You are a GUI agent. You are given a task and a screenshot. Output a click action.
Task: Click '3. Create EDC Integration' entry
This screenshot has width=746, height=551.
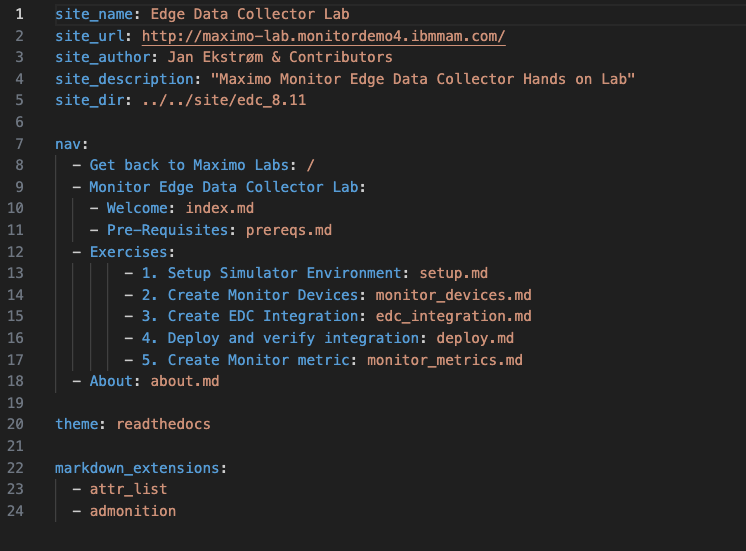(250, 316)
